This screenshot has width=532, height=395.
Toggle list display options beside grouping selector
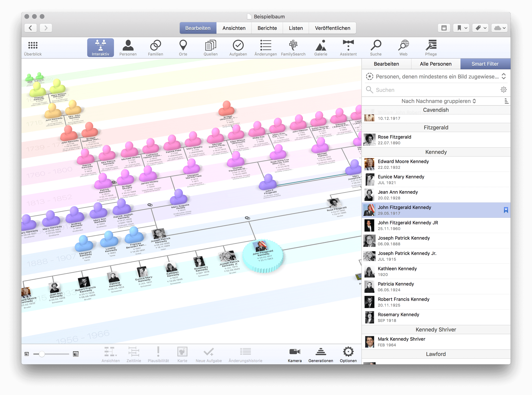coord(506,101)
